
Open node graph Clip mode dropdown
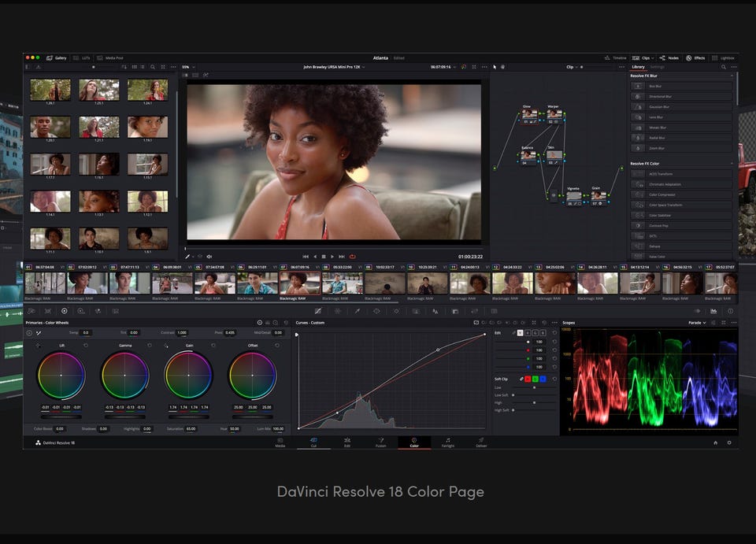[572, 67]
